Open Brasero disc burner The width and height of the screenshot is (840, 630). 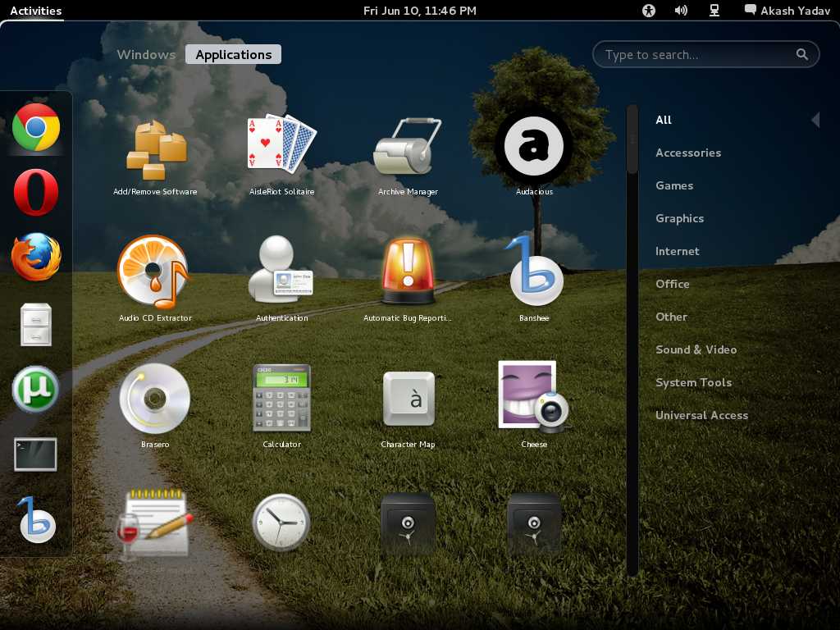tap(155, 399)
